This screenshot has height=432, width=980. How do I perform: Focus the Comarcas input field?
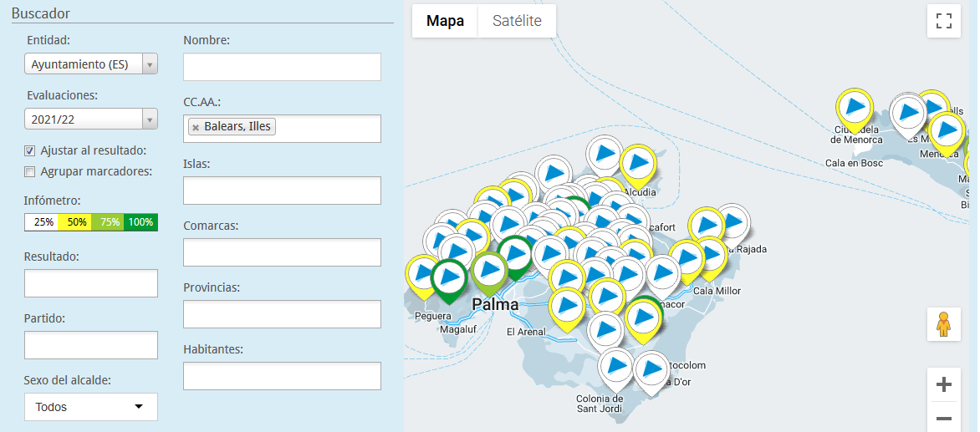(x=282, y=252)
